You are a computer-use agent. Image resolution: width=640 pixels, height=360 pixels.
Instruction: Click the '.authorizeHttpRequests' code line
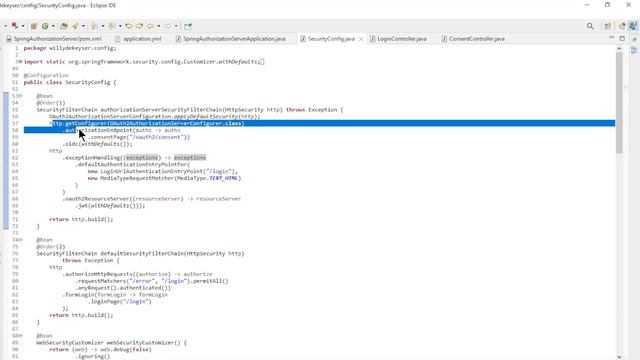pos(138,274)
